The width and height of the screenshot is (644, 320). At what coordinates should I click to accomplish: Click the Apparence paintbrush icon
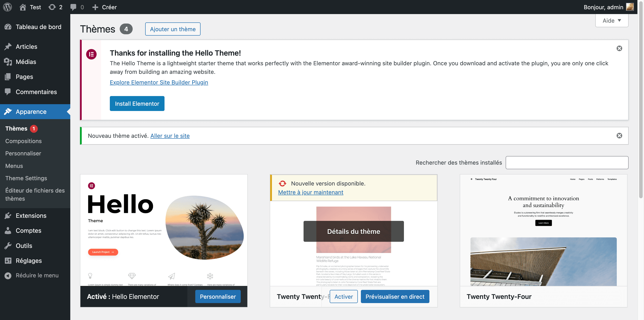pyautogui.click(x=8, y=112)
